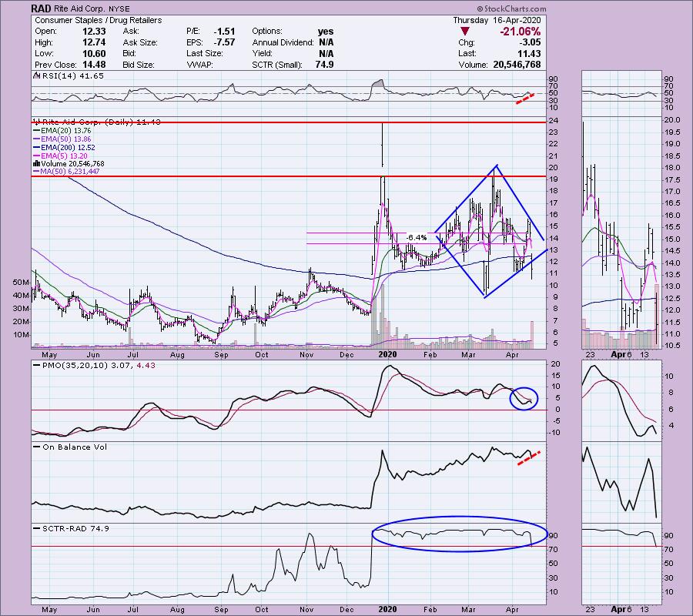Click Consumer Staples / Drug Retailers sector text
Image resolution: width=693 pixels, height=616 pixels.
pos(98,20)
